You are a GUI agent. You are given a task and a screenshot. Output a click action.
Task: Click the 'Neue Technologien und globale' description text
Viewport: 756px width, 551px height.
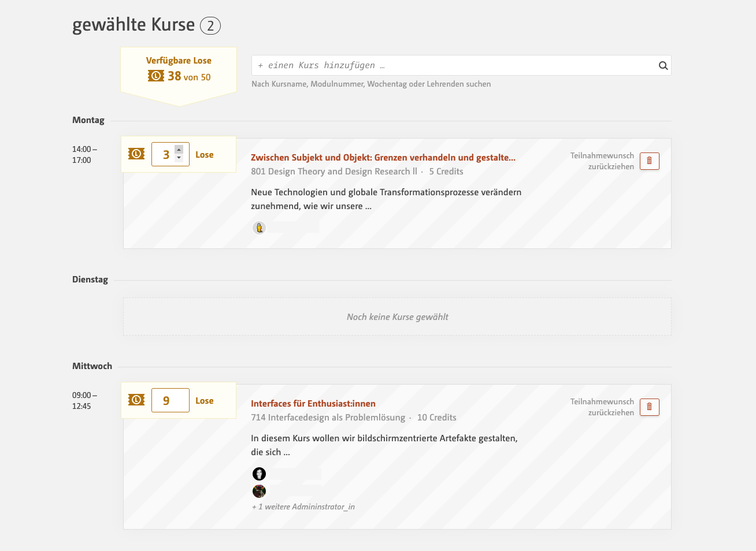coord(386,199)
